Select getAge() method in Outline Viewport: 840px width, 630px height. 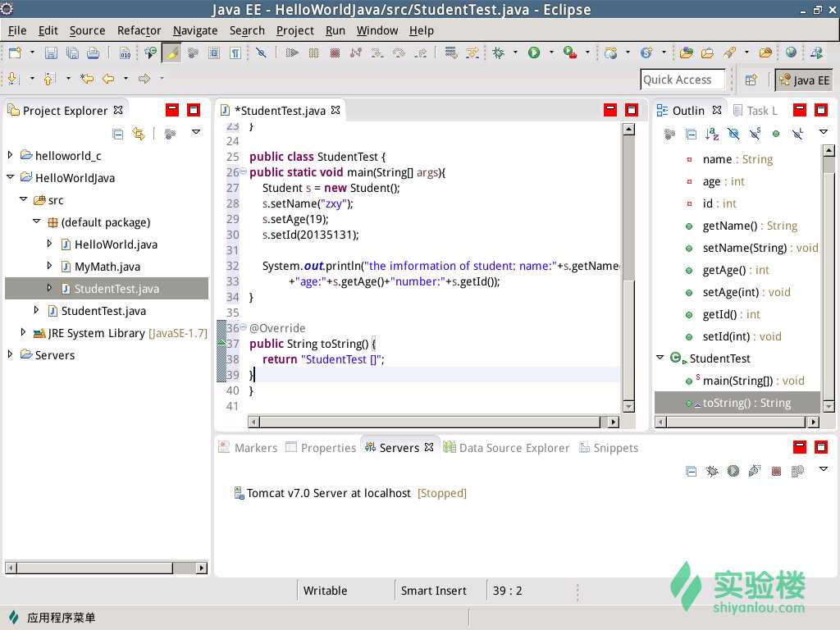click(x=728, y=270)
